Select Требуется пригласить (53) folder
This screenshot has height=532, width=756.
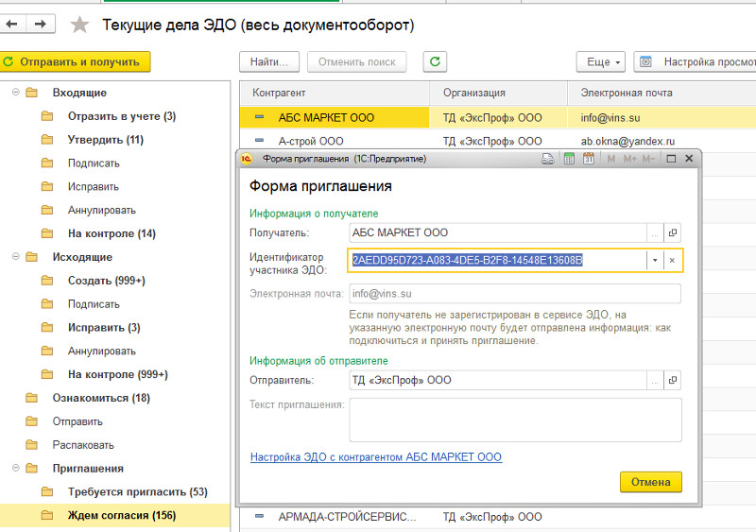click(137, 492)
